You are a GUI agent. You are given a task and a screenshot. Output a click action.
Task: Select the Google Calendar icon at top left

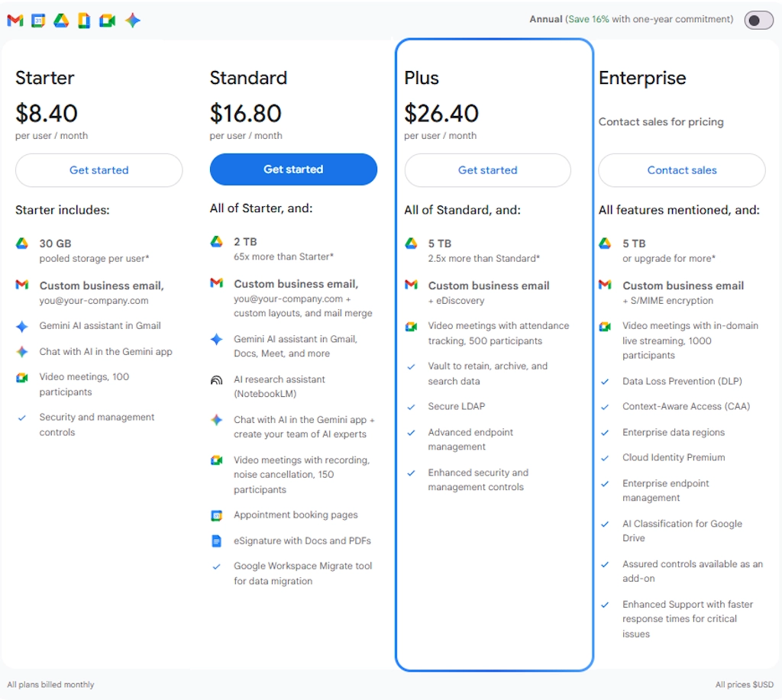coord(37,21)
